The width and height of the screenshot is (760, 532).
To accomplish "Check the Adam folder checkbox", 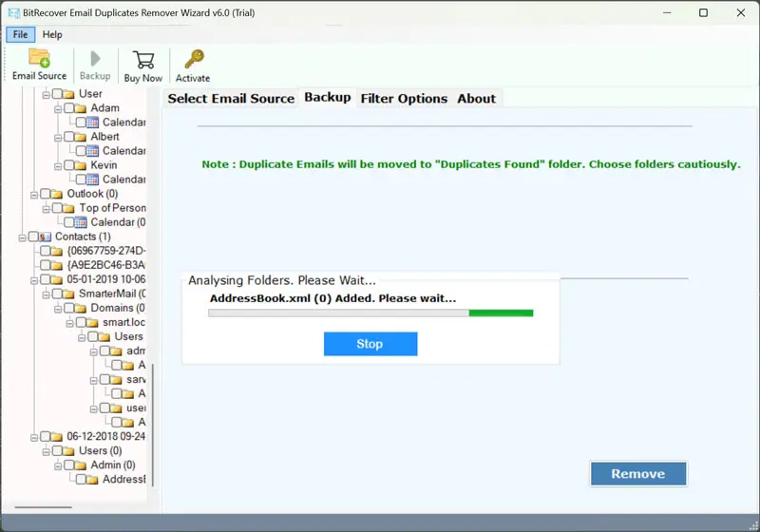I will (68, 107).
